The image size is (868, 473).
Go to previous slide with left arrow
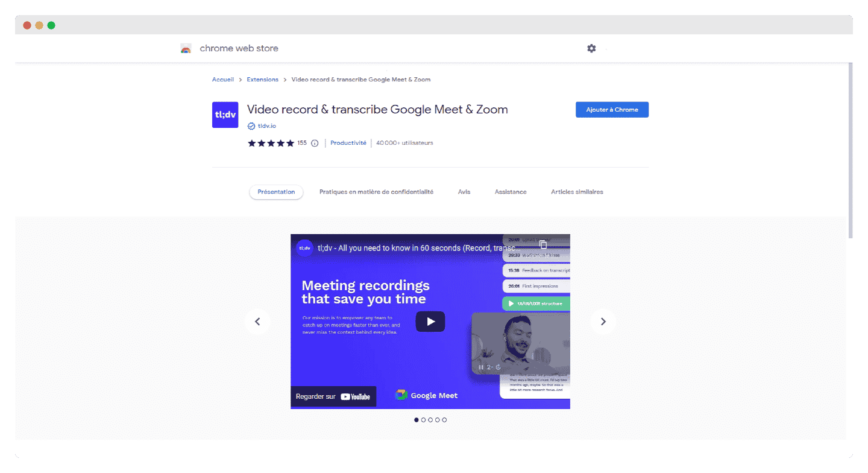257,322
